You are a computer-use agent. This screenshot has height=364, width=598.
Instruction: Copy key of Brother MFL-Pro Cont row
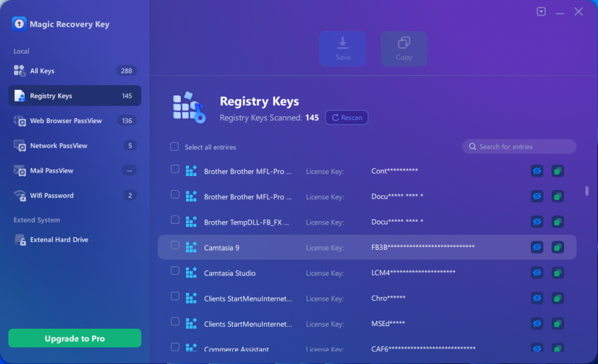[557, 171]
